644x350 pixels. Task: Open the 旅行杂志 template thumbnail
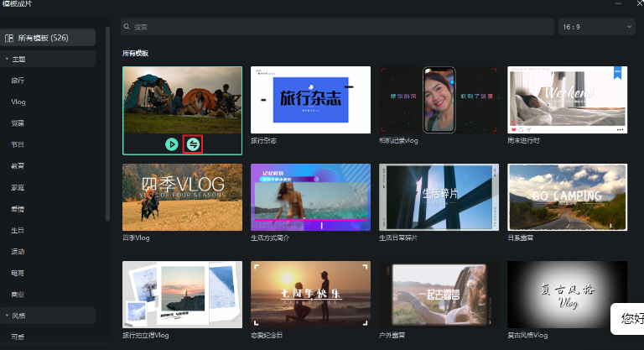(310, 100)
